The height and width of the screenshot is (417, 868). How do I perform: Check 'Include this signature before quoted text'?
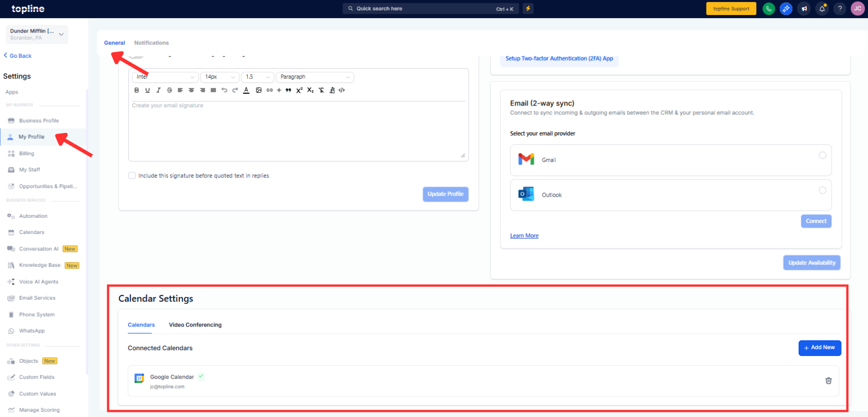[132, 175]
